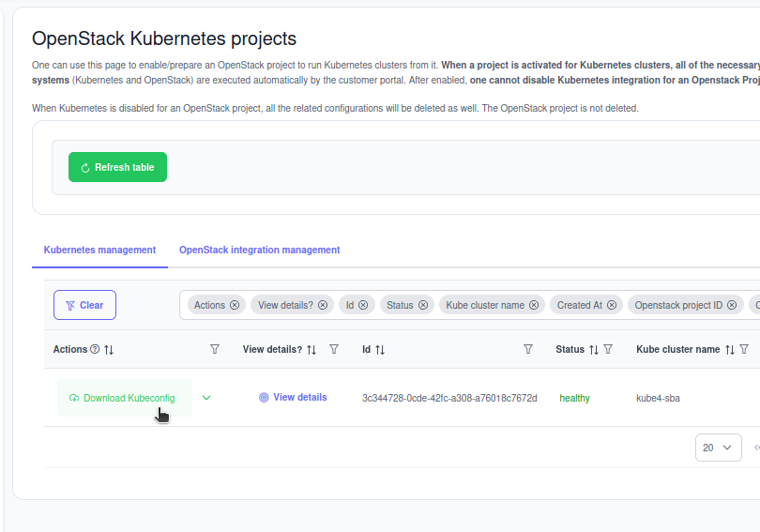Expand the Download Kubeconfig actions dropdown

206,398
